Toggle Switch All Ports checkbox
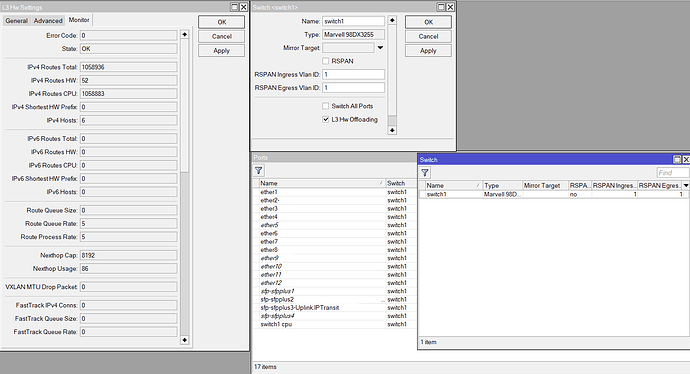 tap(326, 106)
